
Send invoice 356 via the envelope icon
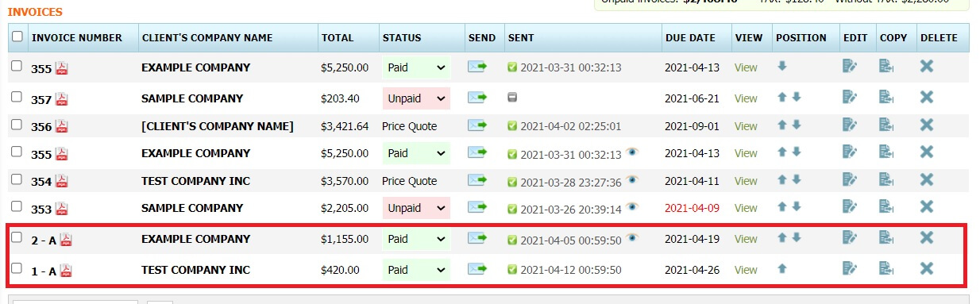[x=477, y=125]
